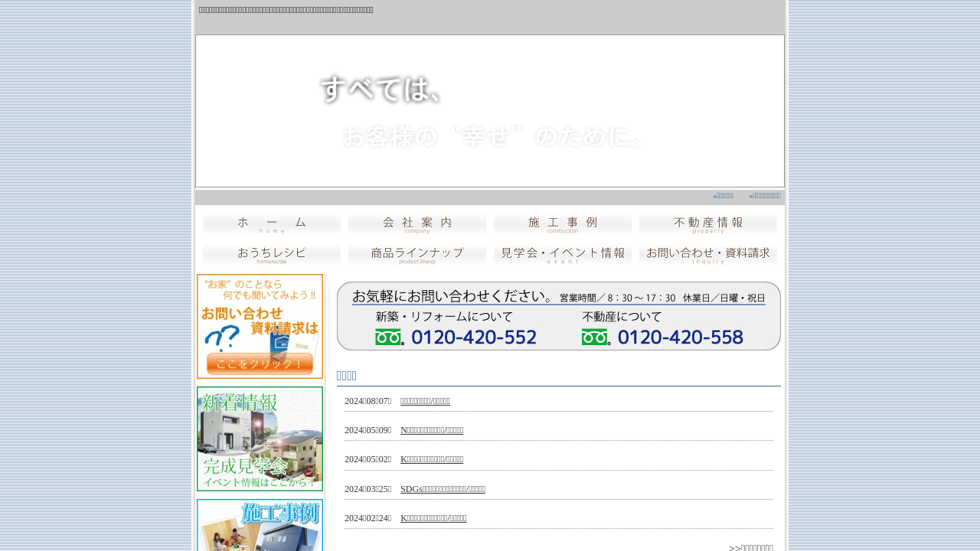Click the first small link in gray bar

click(724, 196)
